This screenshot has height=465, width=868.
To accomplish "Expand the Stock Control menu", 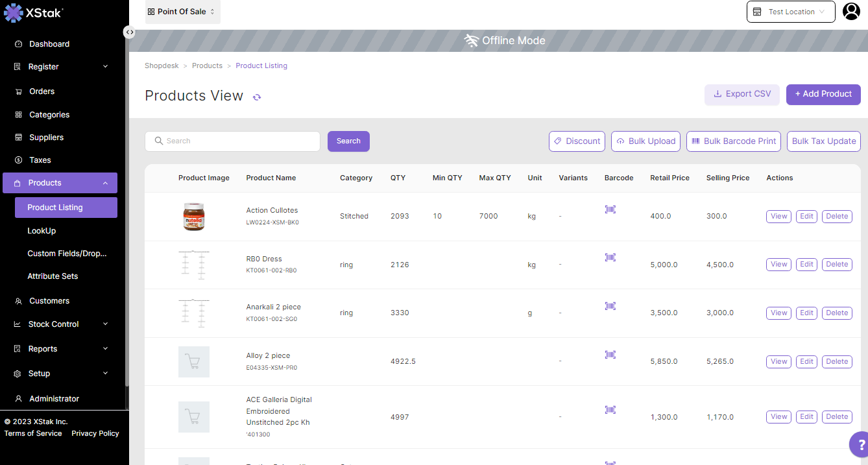I will 60,324.
